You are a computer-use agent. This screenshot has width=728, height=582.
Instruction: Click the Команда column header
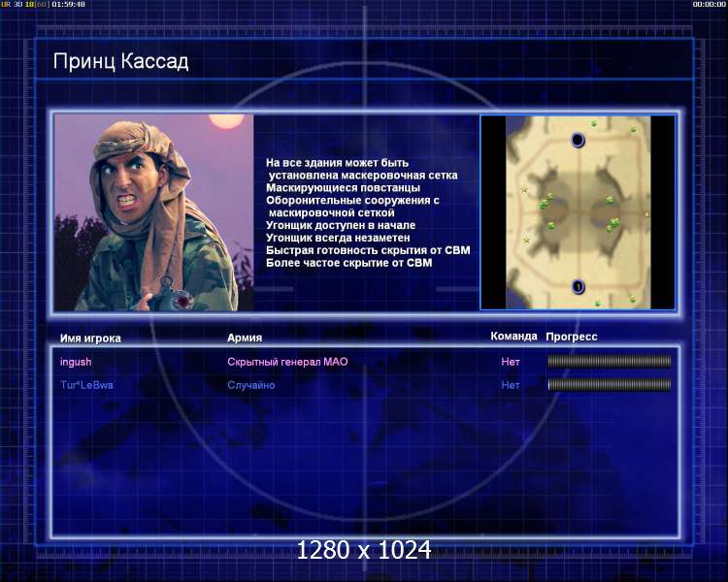point(513,337)
